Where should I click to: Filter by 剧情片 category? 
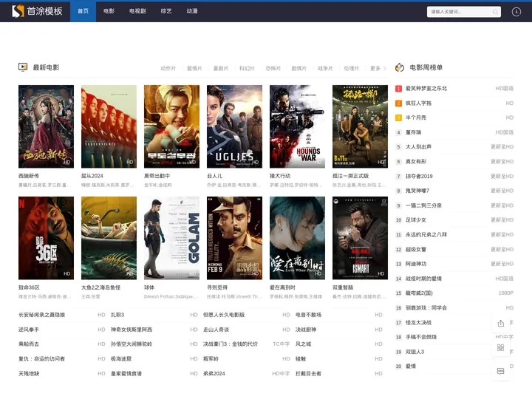coord(299,68)
